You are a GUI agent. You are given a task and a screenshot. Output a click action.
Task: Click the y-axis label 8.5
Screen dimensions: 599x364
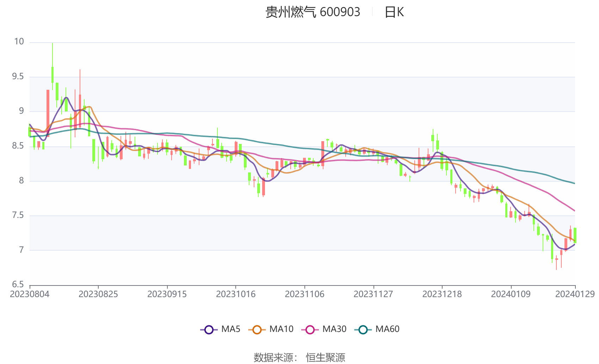pos(18,146)
